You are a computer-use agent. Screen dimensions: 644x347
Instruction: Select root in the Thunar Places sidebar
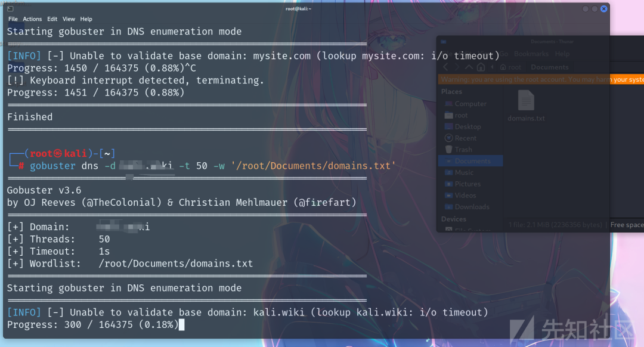tap(470, 116)
